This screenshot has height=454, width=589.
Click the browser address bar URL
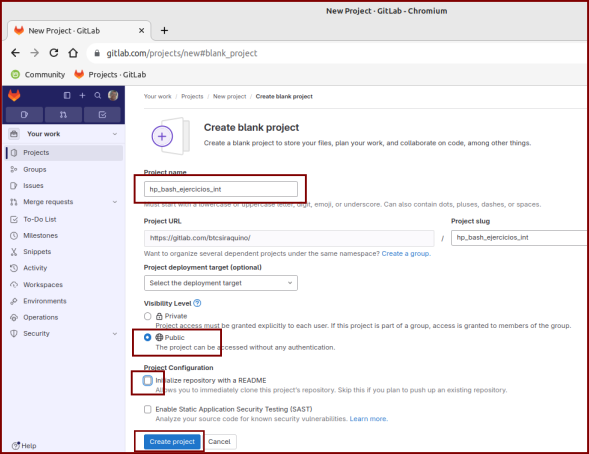click(x=182, y=53)
